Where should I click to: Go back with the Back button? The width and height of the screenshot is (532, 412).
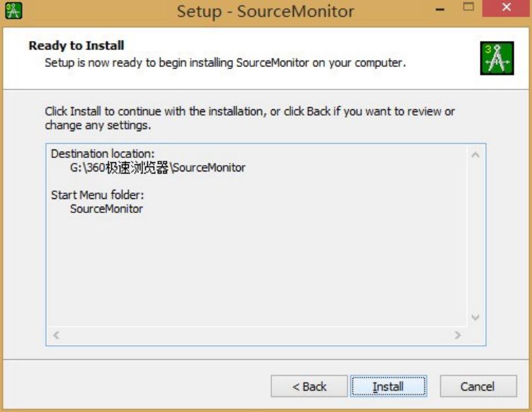[x=309, y=387]
